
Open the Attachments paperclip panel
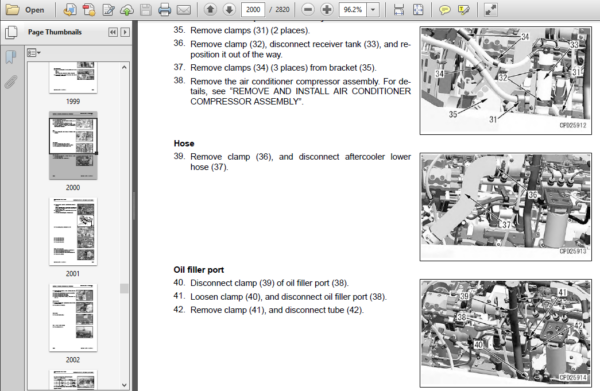(11, 81)
